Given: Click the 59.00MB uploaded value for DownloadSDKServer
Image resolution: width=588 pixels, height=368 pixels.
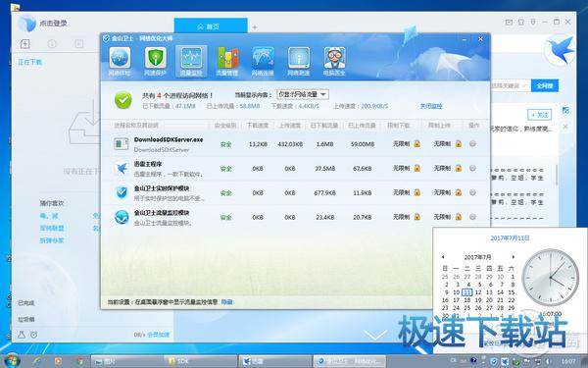Looking at the screenshot, I should point(363,144).
